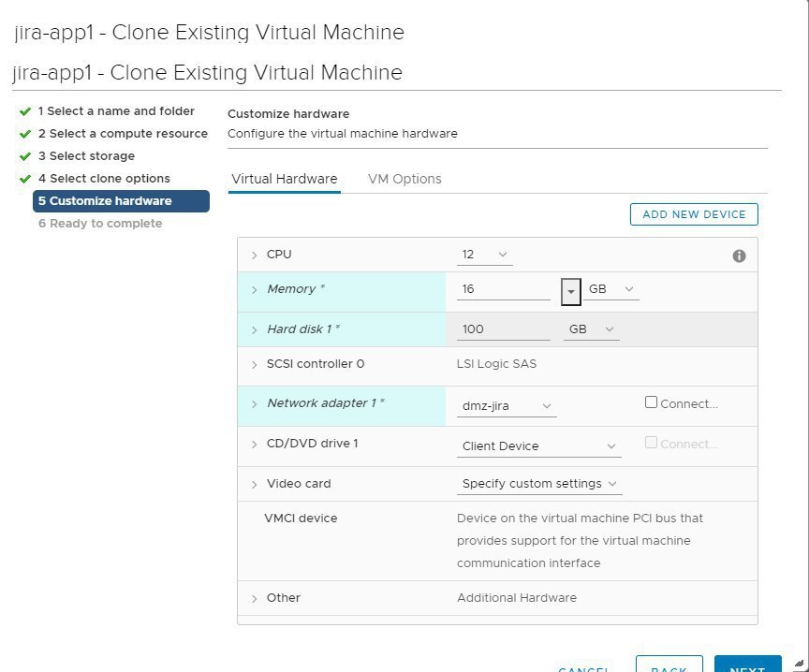Click green checkmark beside Select a name and folder
Screen dimensions: 809x672
coord(24,111)
